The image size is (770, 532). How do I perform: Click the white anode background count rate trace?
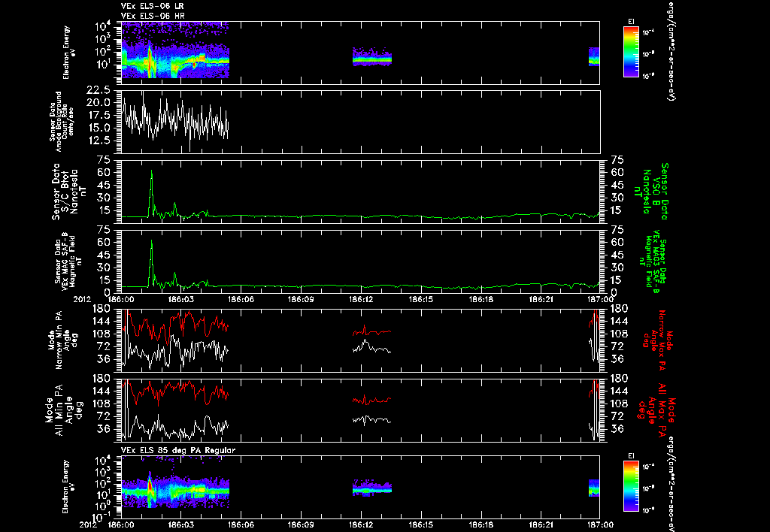click(x=174, y=120)
